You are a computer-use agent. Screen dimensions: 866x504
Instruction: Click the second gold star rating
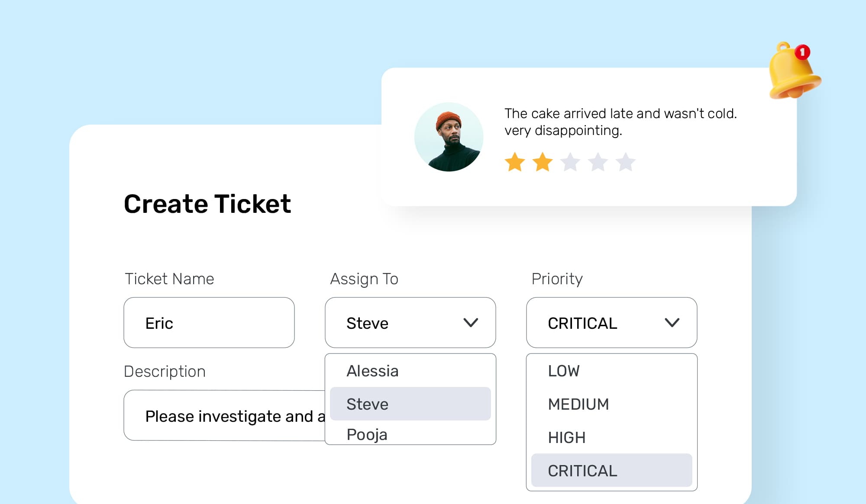click(x=543, y=162)
